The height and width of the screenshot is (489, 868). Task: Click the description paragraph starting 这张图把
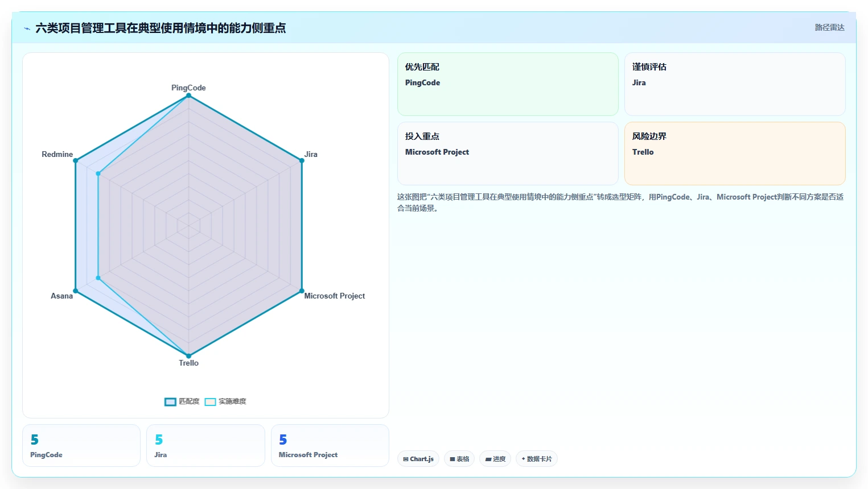click(x=620, y=202)
